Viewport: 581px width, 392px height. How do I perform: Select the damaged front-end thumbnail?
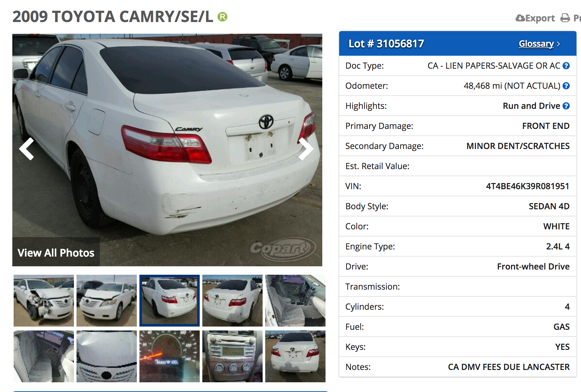pos(44,301)
